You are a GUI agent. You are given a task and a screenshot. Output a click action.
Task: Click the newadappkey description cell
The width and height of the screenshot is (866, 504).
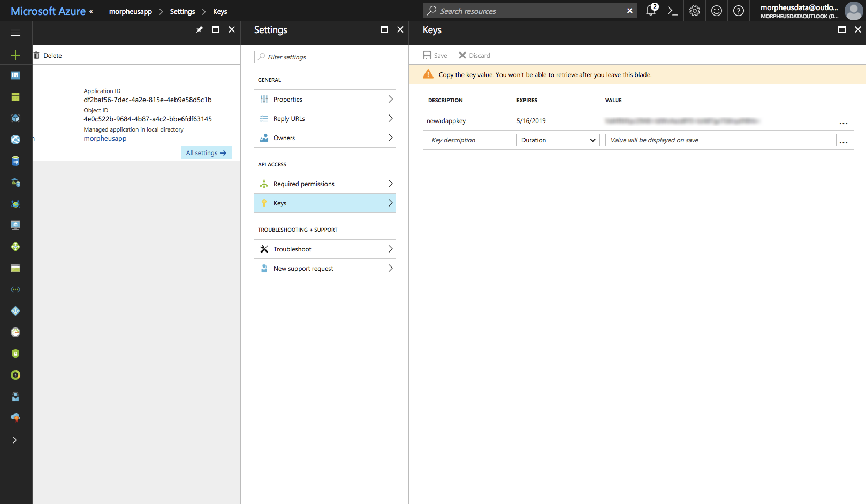[446, 121]
